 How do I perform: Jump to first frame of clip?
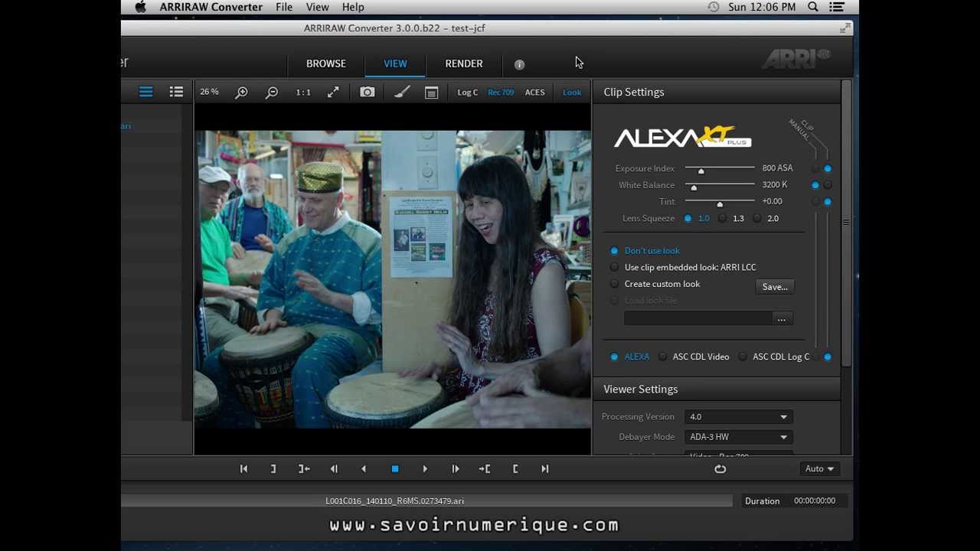point(243,469)
